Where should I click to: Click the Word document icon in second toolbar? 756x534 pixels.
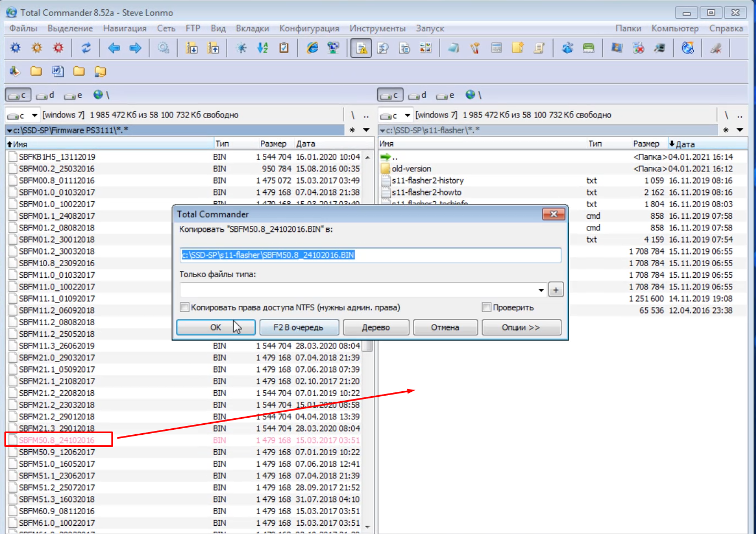57,71
